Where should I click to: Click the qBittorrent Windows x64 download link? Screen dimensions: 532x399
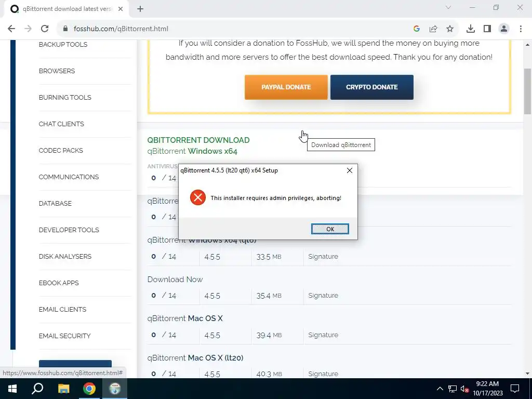coord(192,151)
